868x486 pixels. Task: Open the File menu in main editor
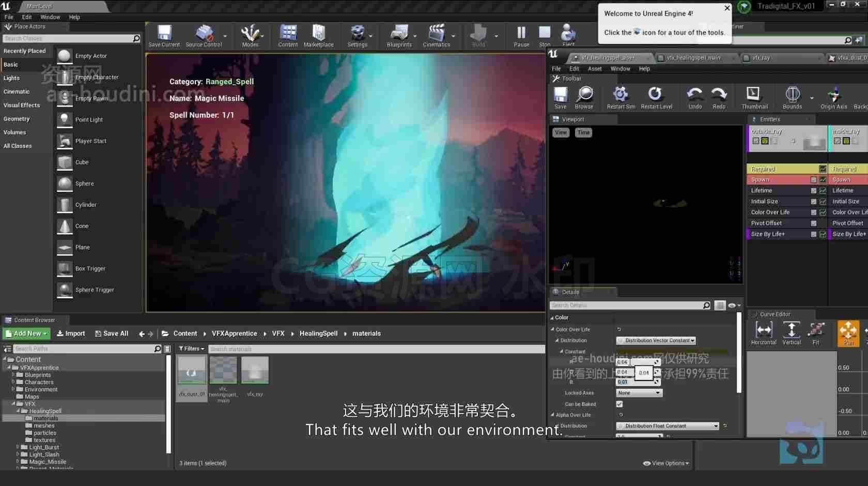9,17
